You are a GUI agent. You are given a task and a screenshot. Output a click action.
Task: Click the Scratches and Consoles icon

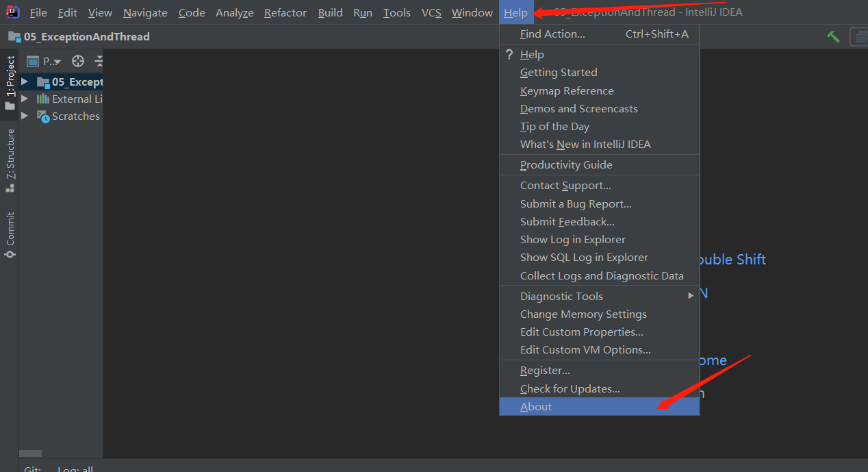43,116
